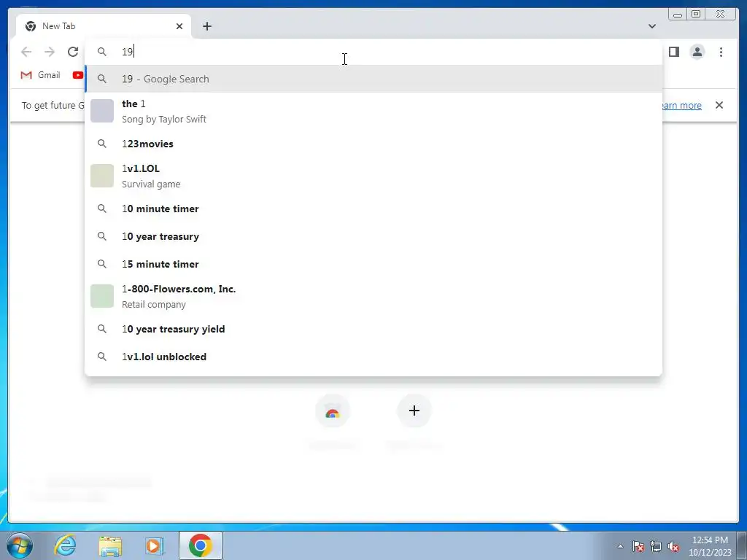Screen dimensions: 747x560
Task: Open Windows Explorer folder on taskbar
Action: tap(109, 545)
